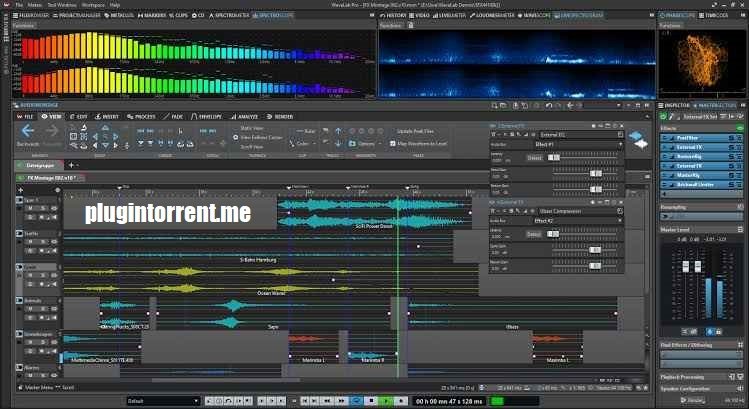Select the MasterRig effect slot in the Inspector

click(x=701, y=175)
